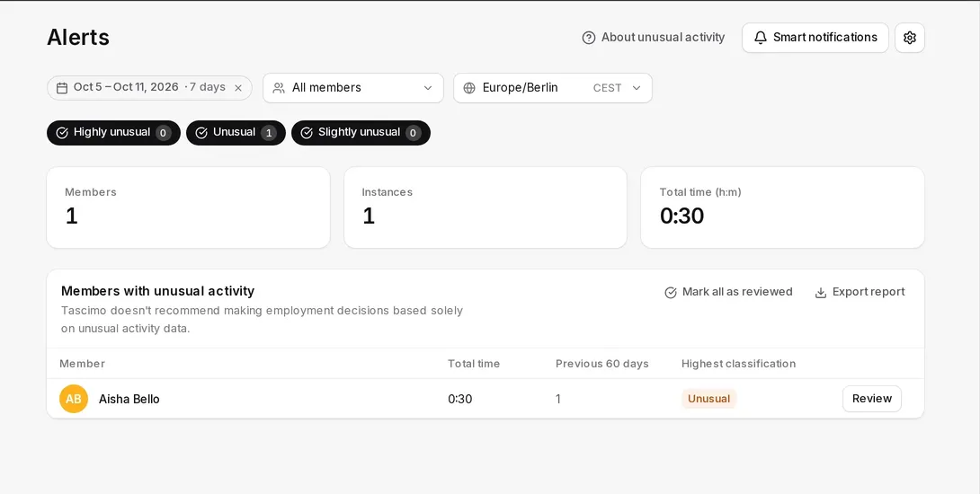The width and height of the screenshot is (980, 494).
Task: Click Mark all as reviewed
Action: (x=728, y=292)
